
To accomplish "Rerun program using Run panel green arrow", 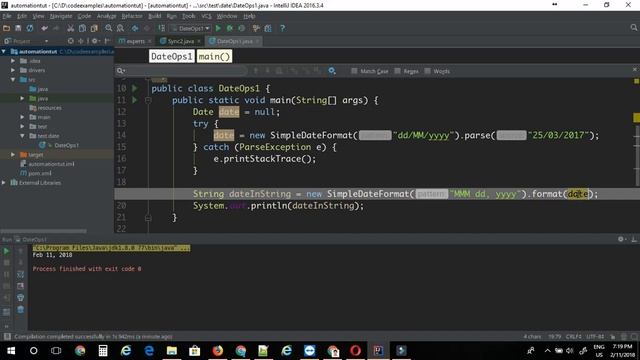I will [6, 251].
